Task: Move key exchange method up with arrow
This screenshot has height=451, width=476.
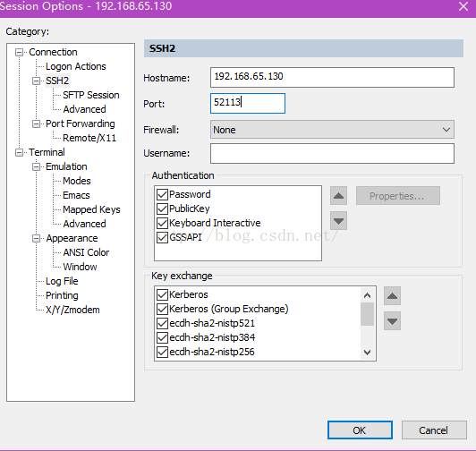Action: [392, 296]
